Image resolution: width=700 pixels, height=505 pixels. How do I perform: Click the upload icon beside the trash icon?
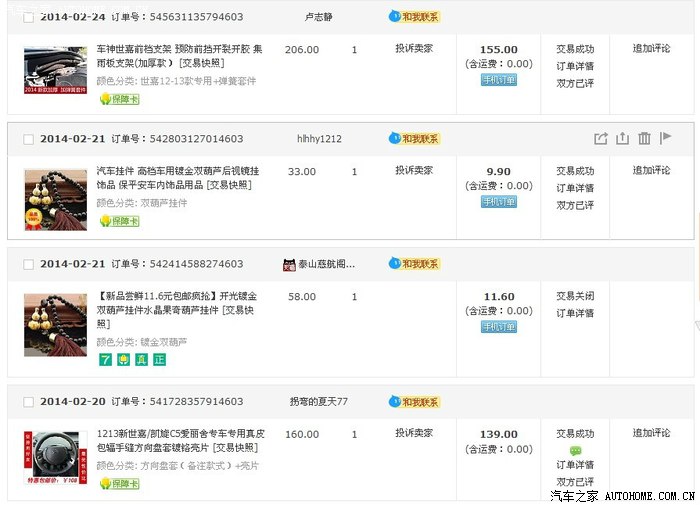pyautogui.click(x=622, y=139)
